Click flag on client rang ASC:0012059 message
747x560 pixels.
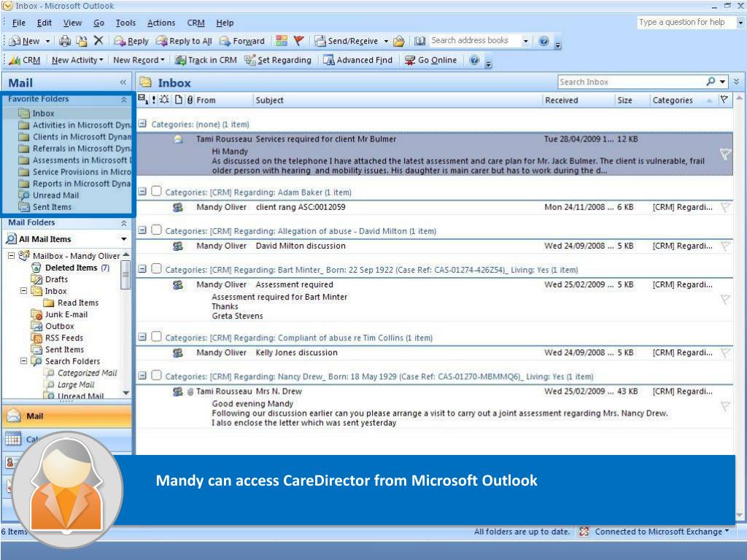click(725, 207)
